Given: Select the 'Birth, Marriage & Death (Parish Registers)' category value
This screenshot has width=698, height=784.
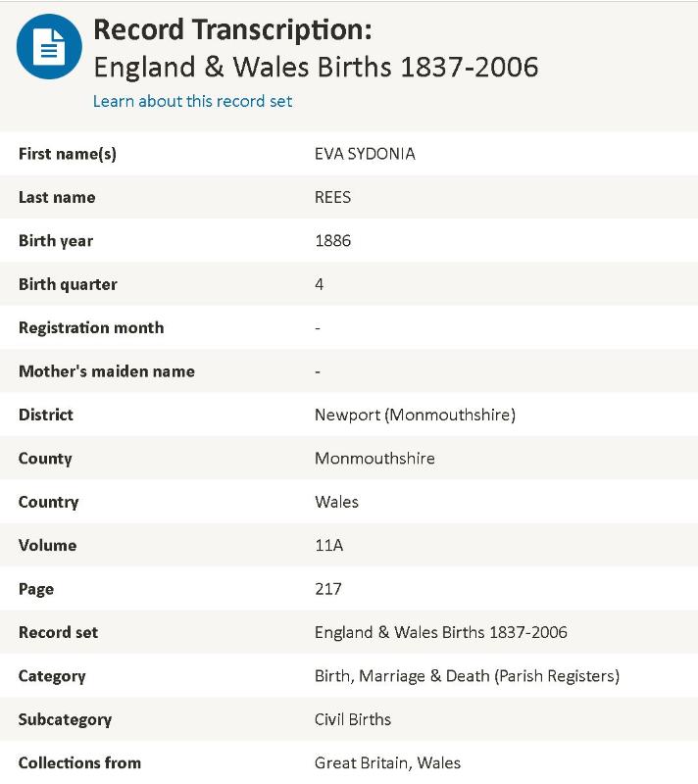Looking at the screenshot, I should pyautogui.click(x=467, y=675).
